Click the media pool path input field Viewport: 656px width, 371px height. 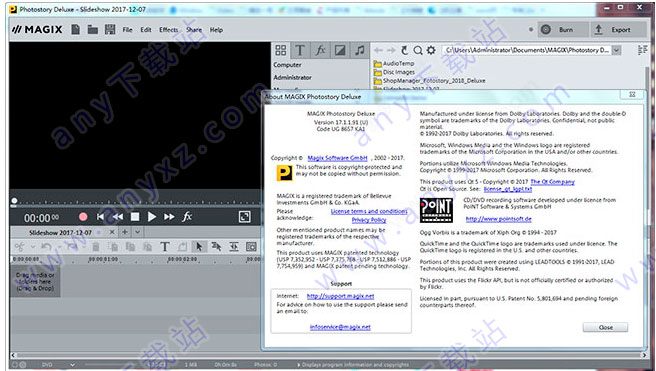pos(527,50)
